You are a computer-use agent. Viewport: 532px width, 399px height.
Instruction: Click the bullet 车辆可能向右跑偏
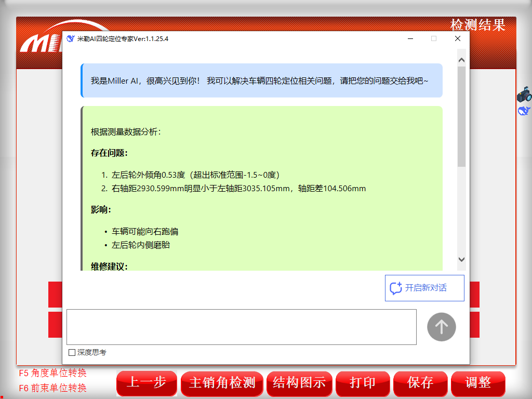click(x=145, y=232)
